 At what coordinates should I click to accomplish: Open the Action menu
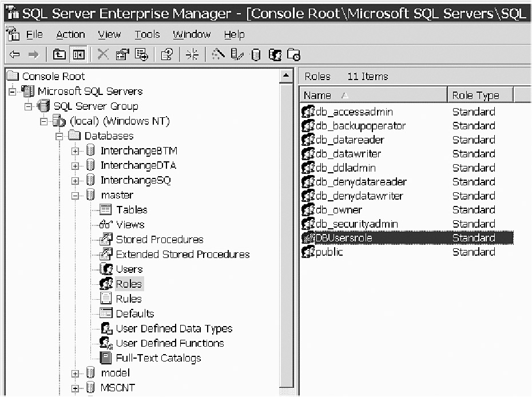point(70,35)
